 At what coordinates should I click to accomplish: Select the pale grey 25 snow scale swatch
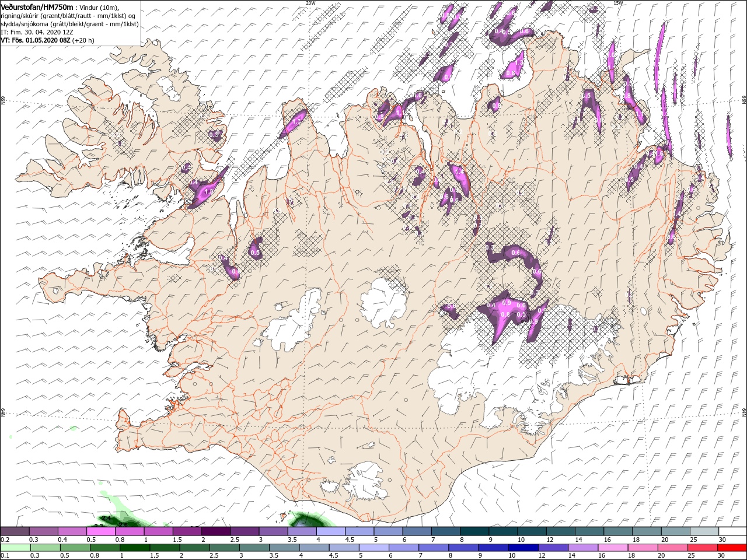pyautogui.click(x=704, y=531)
